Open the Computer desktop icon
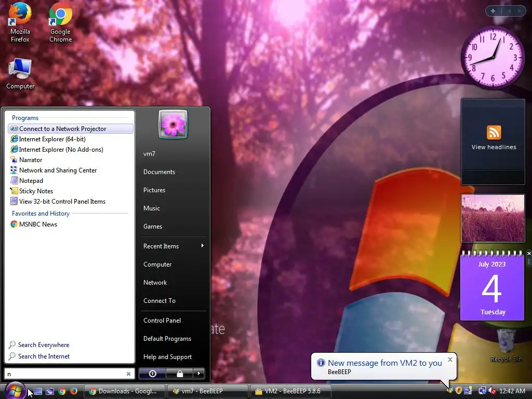Screen dimensions: 532x399 point(20,74)
